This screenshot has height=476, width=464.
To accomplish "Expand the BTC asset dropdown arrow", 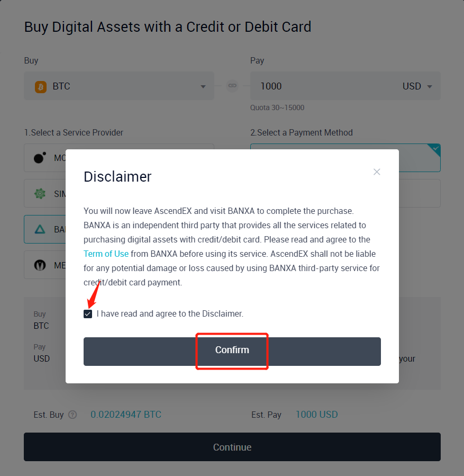I will click(203, 87).
